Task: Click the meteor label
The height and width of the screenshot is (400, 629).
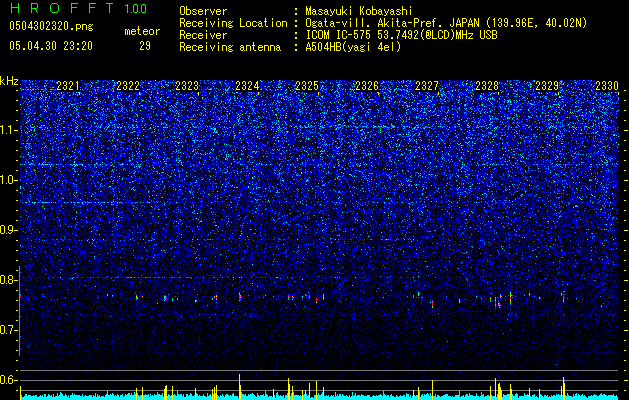Action: point(142,31)
